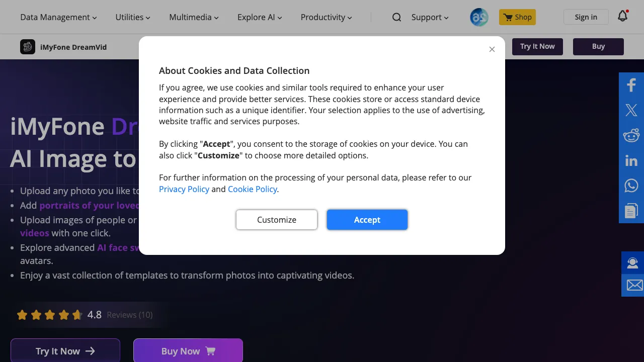Share page via WhatsApp
This screenshot has width=644, height=362.
tap(631, 186)
